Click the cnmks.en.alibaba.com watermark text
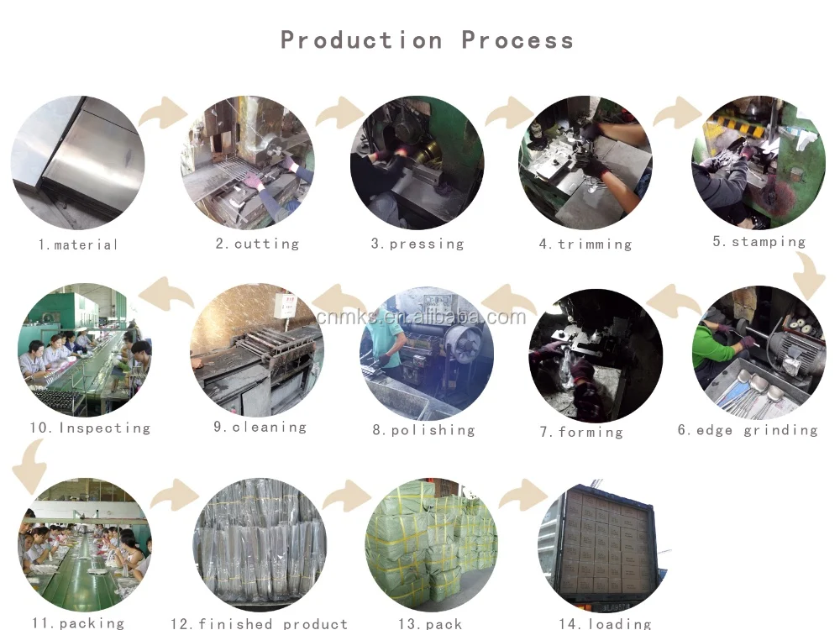This screenshot has height=630, width=840. tap(421, 317)
